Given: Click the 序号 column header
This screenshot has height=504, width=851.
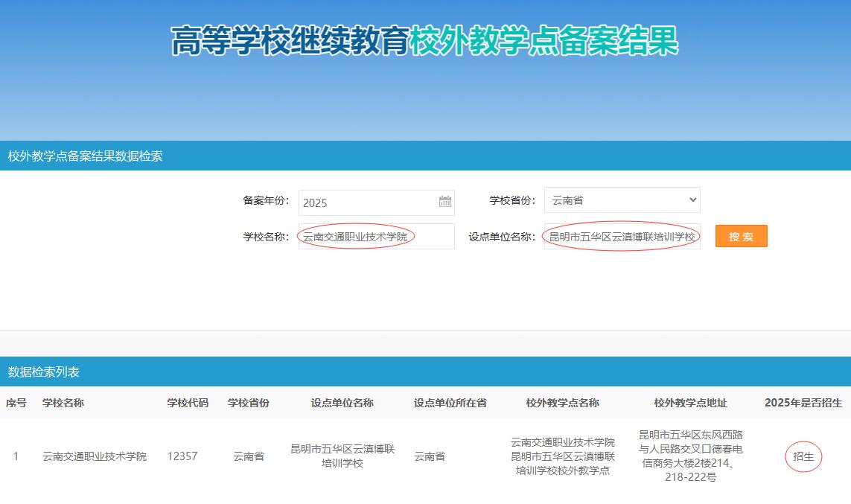Looking at the screenshot, I should 16,403.
